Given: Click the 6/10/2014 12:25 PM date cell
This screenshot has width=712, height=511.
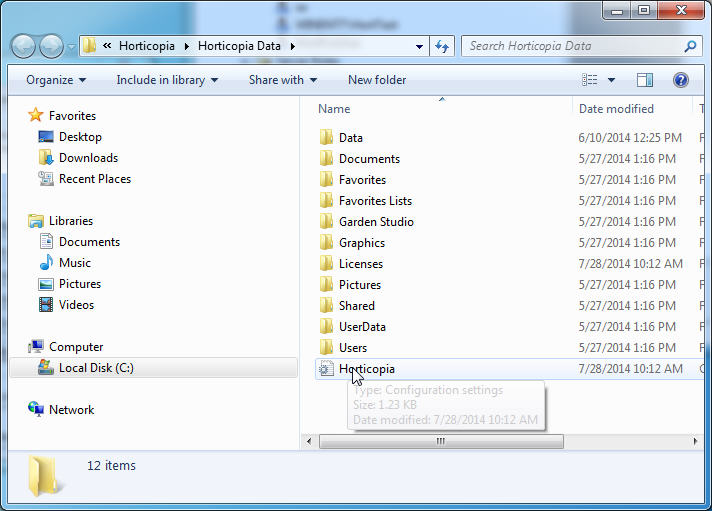Looking at the screenshot, I should [x=630, y=138].
